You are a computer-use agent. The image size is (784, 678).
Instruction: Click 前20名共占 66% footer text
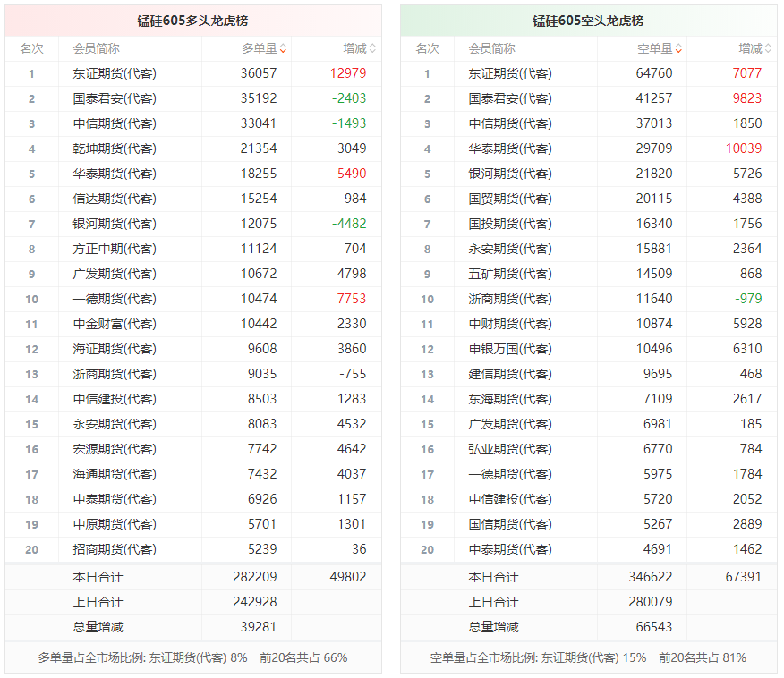(303, 657)
